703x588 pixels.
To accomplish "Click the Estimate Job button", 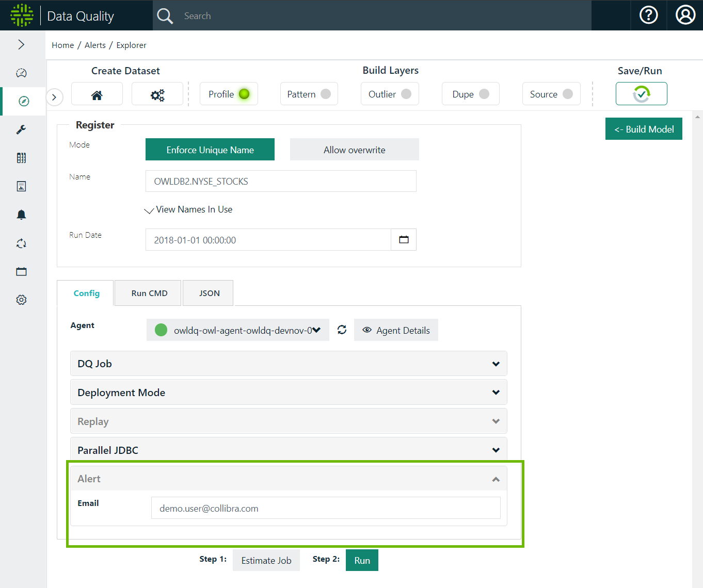I will coord(266,560).
